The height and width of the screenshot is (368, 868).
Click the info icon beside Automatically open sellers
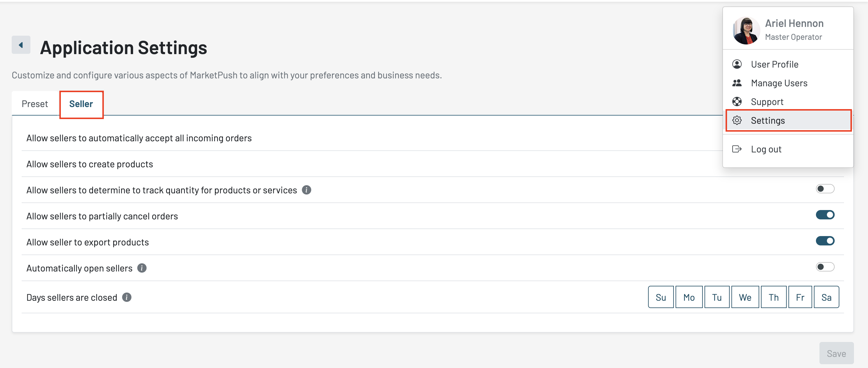click(142, 268)
